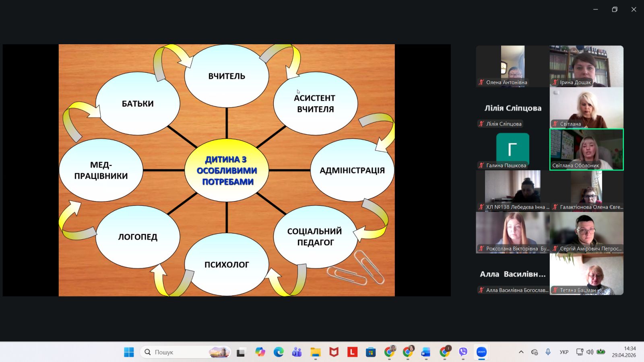Open the Microsoft Store taskbar icon
The width and height of the screenshot is (644, 362).
(371, 352)
